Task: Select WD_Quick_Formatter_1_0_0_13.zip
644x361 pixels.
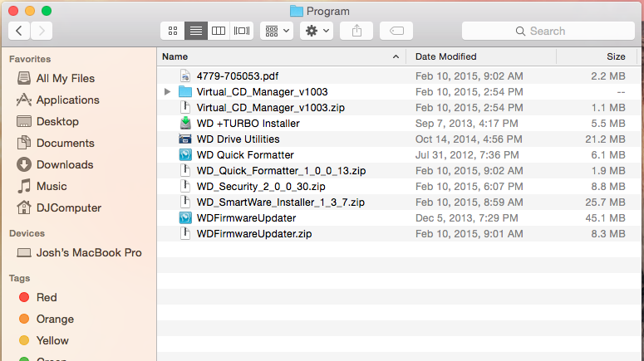Action: pyautogui.click(x=282, y=171)
